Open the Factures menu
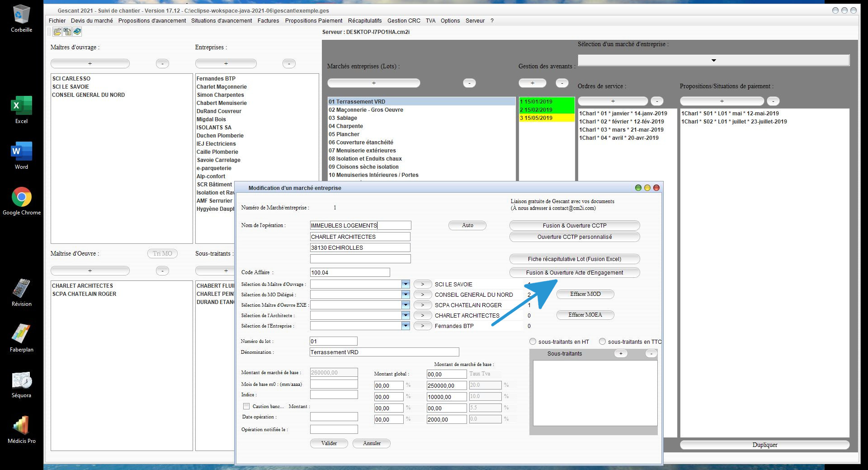This screenshot has height=470, width=868. pos(268,21)
